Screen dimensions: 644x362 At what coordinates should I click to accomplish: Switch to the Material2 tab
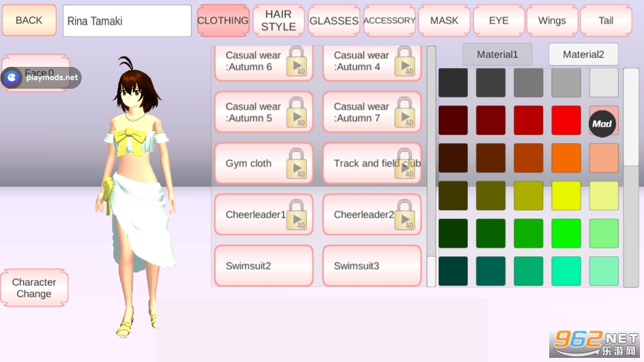point(583,55)
